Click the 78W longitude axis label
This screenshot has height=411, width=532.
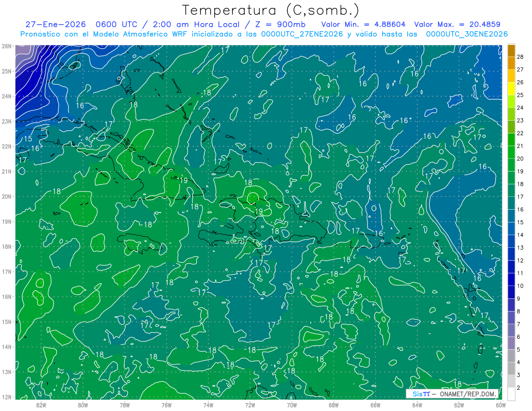point(125,405)
